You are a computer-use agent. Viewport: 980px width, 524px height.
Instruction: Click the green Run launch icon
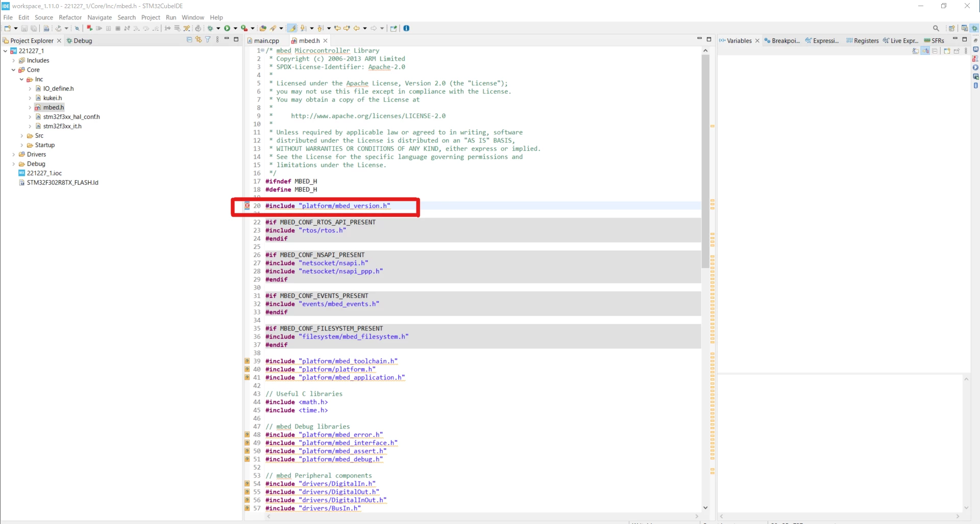227,28
